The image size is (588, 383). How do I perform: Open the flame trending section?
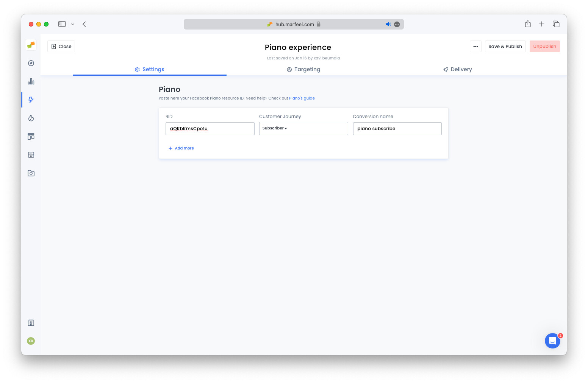[x=31, y=118]
